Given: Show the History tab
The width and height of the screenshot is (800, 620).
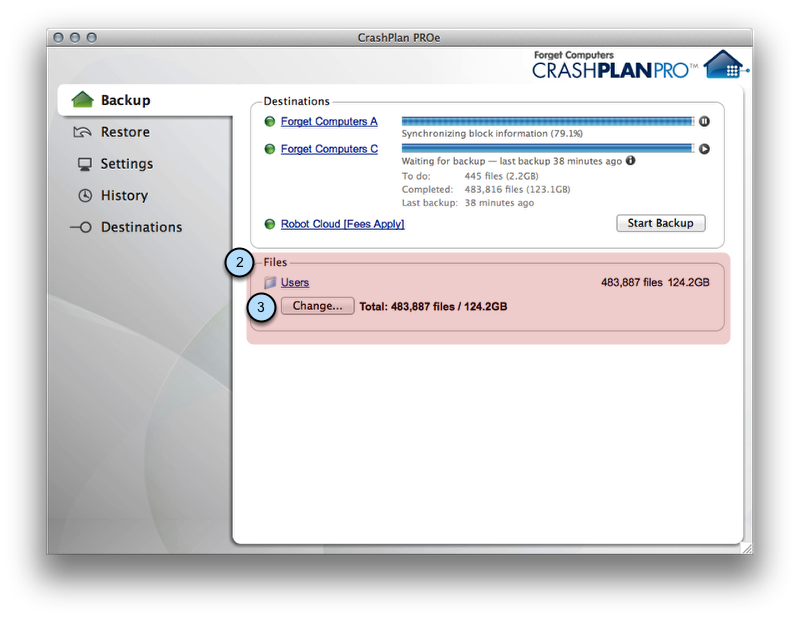Looking at the screenshot, I should pyautogui.click(x=124, y=195).
